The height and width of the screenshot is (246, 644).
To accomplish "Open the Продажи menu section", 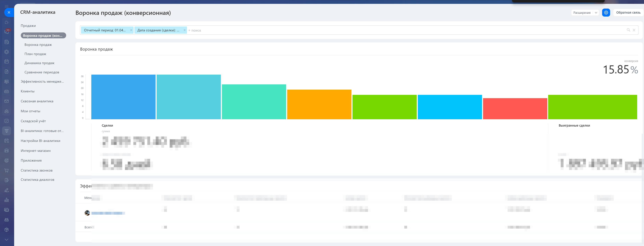I will click(28, 26).
